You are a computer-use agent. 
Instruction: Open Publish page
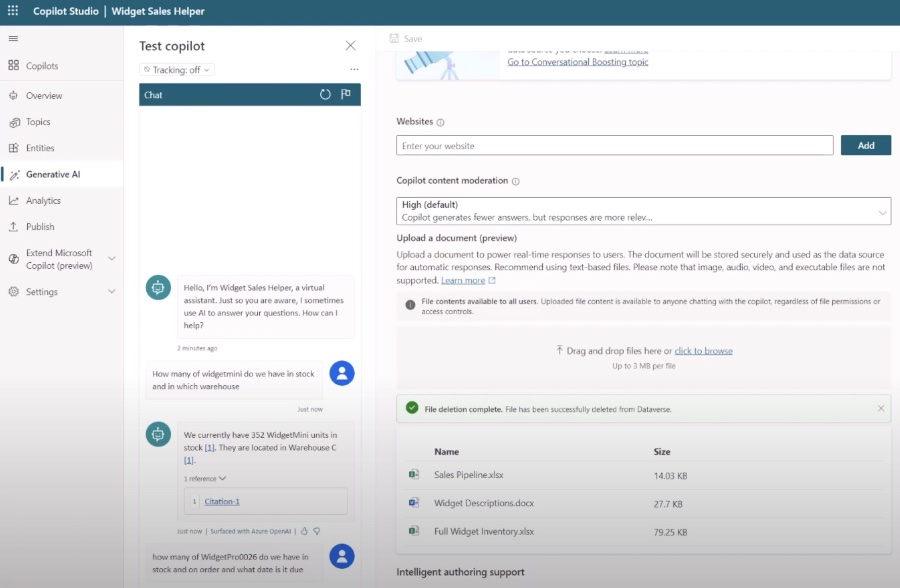pos(40,227)
